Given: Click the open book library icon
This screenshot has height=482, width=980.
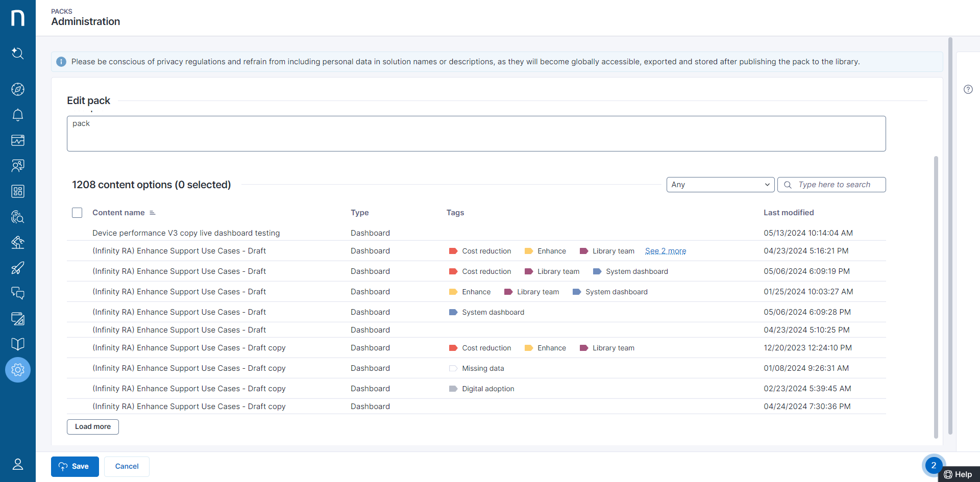Looking at the screenshot, I should click(18, 344).
